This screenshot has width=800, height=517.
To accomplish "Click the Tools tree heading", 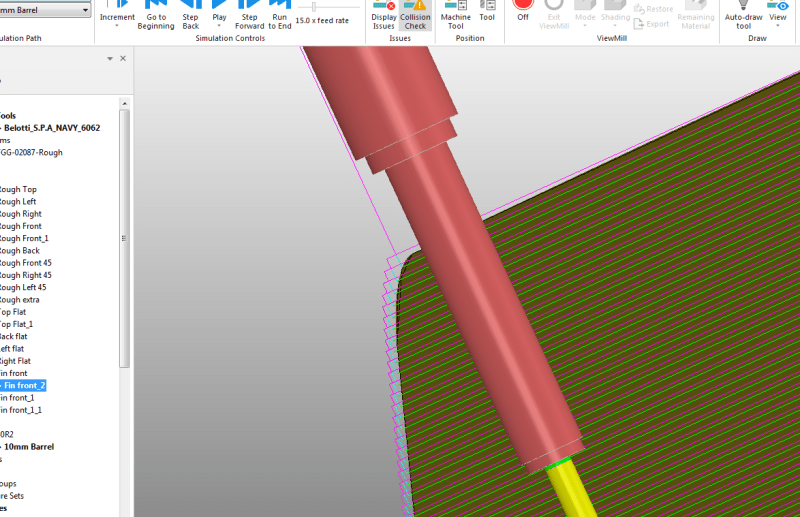I will pyautogui.click(x=8, y=116).
